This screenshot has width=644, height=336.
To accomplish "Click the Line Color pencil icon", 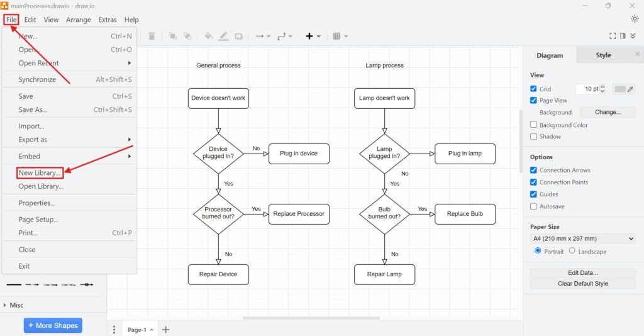I will (223, 36).
